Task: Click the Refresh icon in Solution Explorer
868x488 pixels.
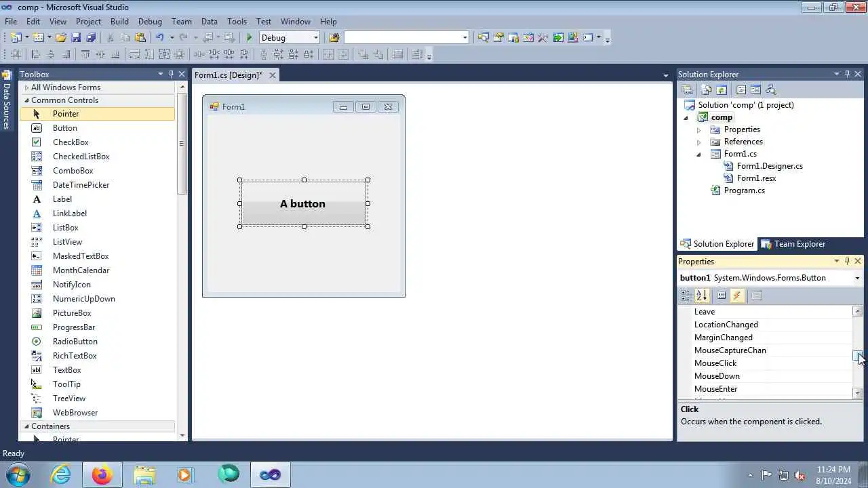Action: [x=722, y=90]
